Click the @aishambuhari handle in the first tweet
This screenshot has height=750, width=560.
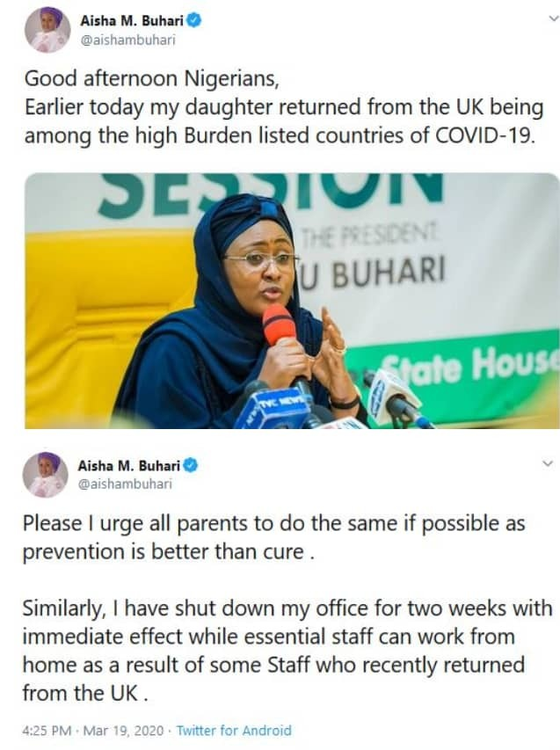click(x=127, y=39)
